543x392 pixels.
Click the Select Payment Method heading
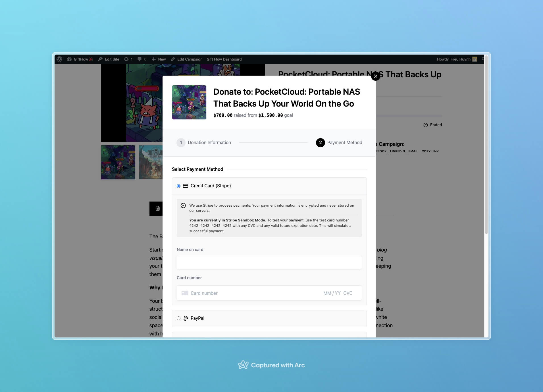click(197, 169)
